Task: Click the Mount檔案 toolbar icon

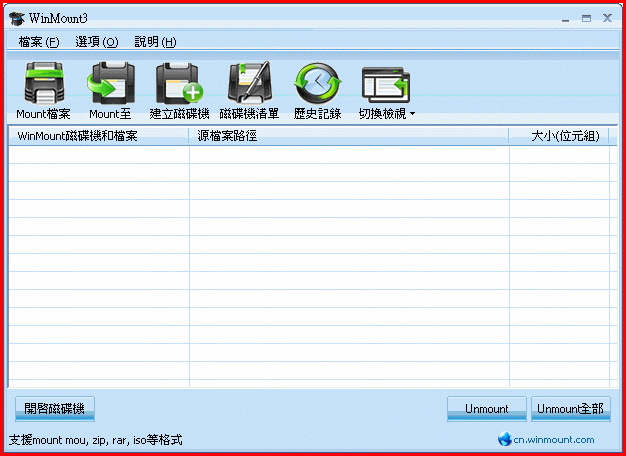Action: pyautogui.click(x=43, y=84)
